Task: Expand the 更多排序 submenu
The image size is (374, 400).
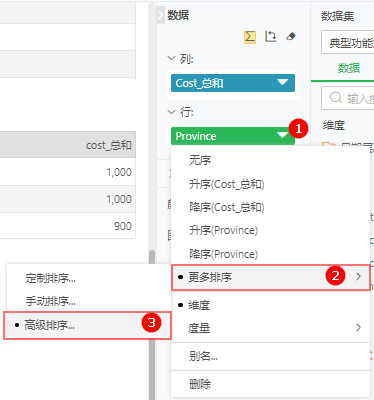Action: coord(270,277)
